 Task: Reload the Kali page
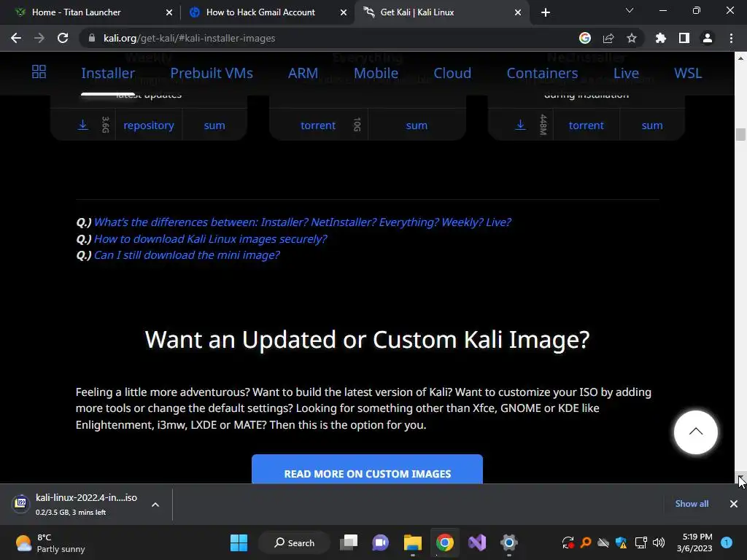[x=63, y=38]
